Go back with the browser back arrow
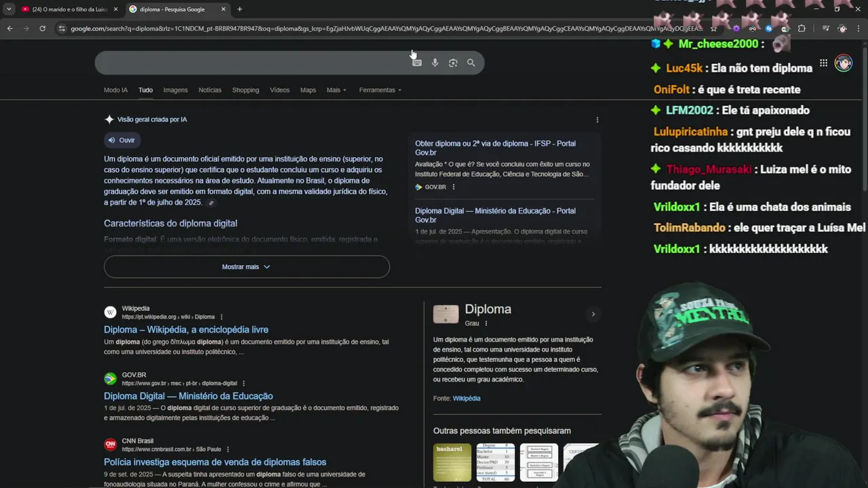The height and width of the screenshot is (488, 868). click(9, 28)
